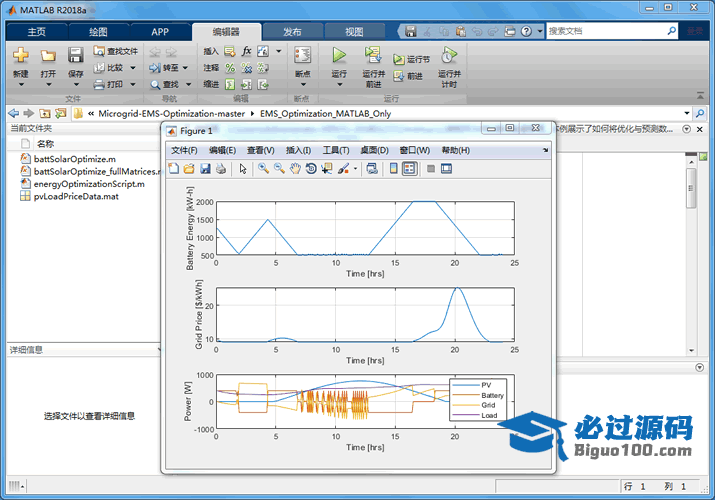Click Microgrid-EMS-Optimization-master path segment
This screenshot has height=500, width=715.
(171, 113)
